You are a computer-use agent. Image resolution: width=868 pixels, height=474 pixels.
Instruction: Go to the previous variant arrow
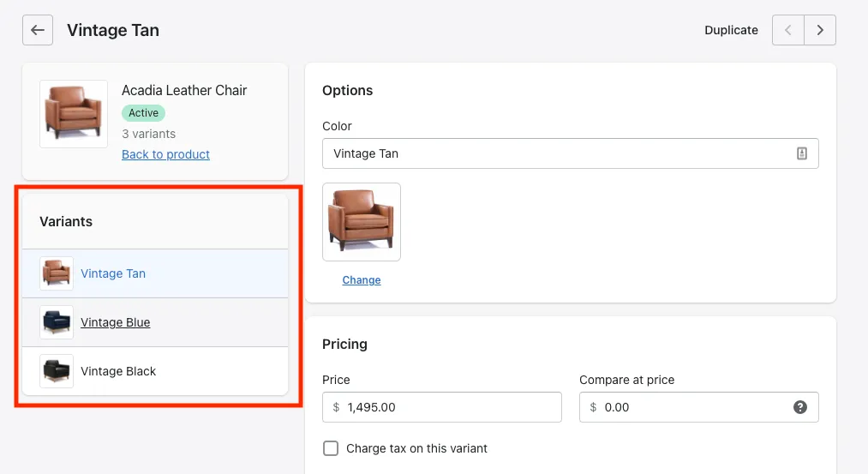click(x=787, y=30)
